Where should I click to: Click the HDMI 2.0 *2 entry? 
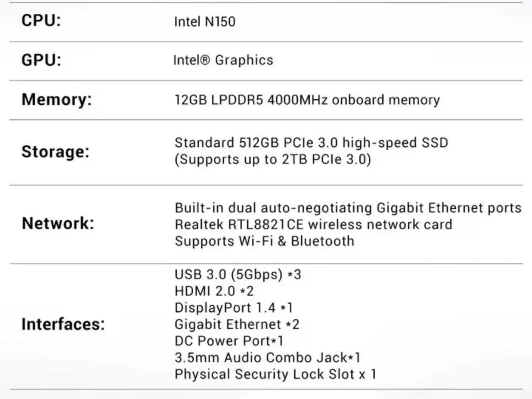point(214,291)
